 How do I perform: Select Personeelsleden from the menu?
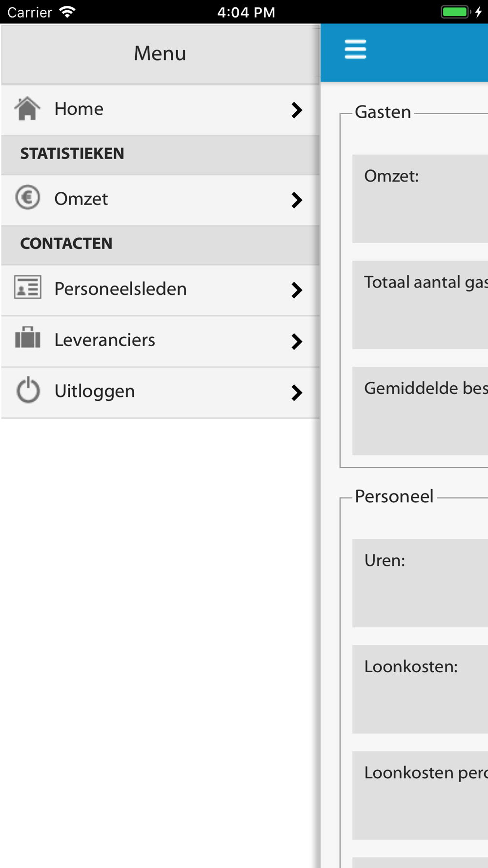[x=121, y=289]
